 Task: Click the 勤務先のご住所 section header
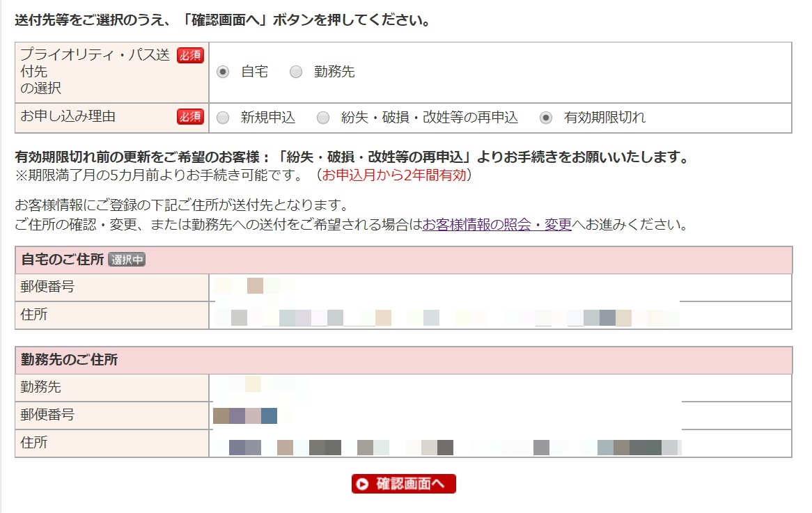[70, 361]
